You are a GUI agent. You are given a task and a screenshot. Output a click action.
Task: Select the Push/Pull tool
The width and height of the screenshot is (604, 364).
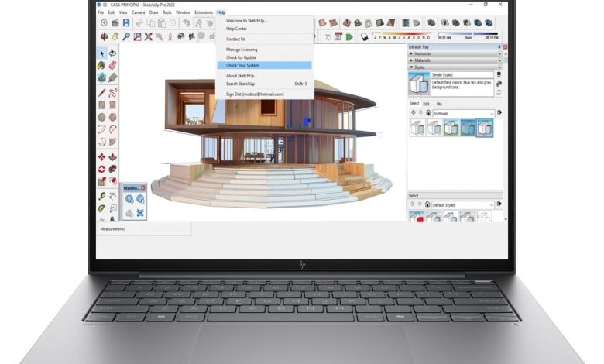click(112, 156)
